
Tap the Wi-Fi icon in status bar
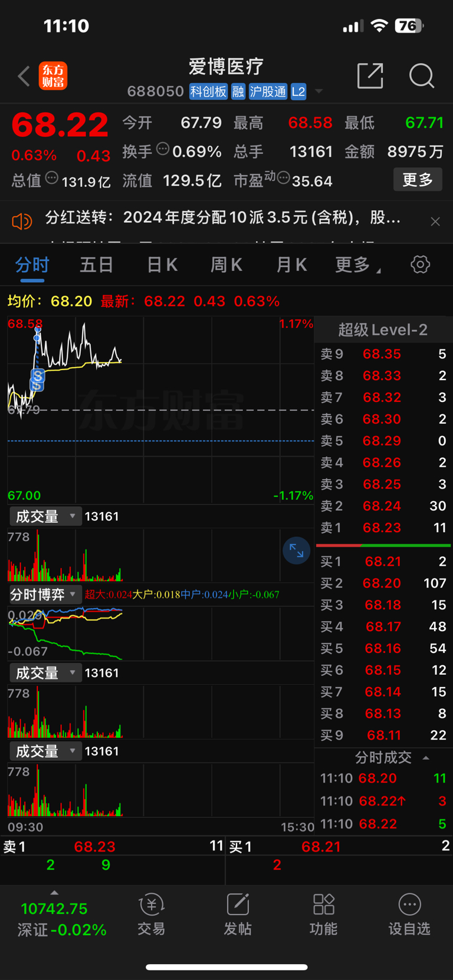(x=379, y=26)
